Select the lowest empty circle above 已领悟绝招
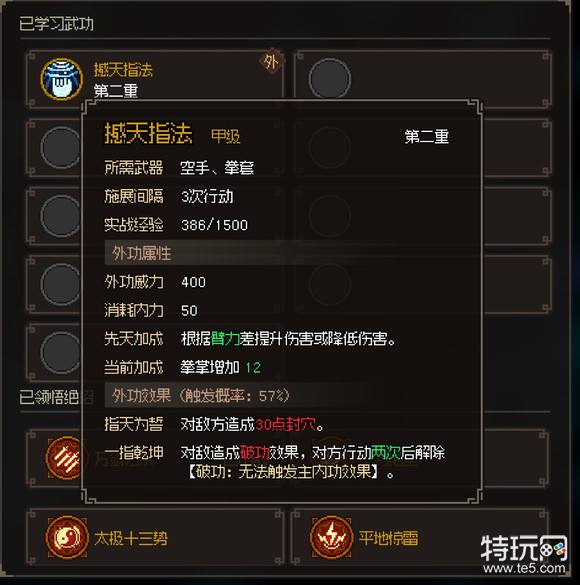 (x=61, y=353)
